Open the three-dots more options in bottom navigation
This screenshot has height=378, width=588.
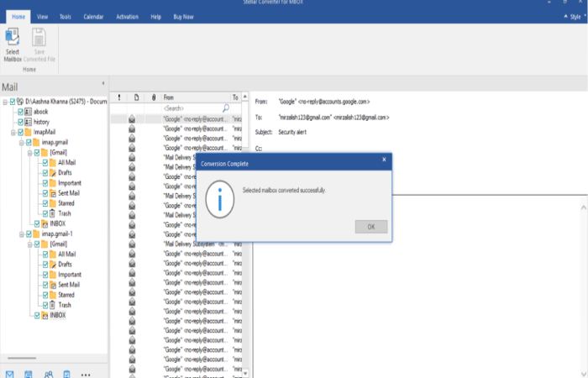coord(86,375)
